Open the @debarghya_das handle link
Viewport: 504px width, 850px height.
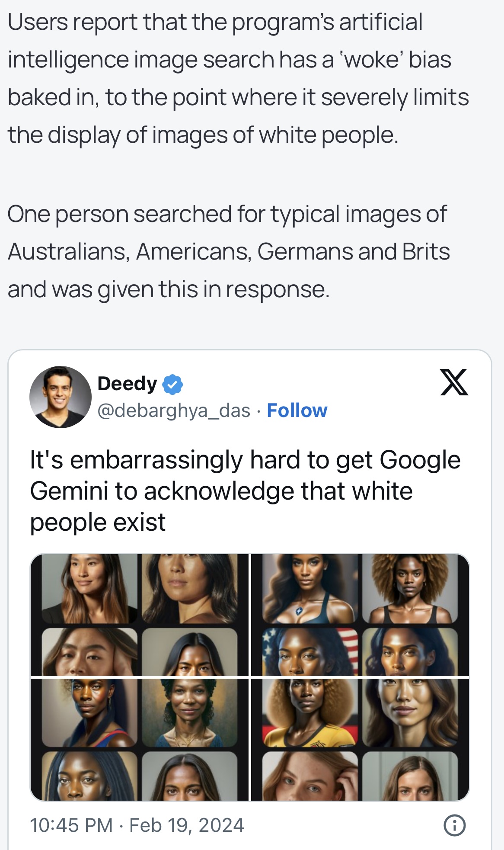click(174, 411)
